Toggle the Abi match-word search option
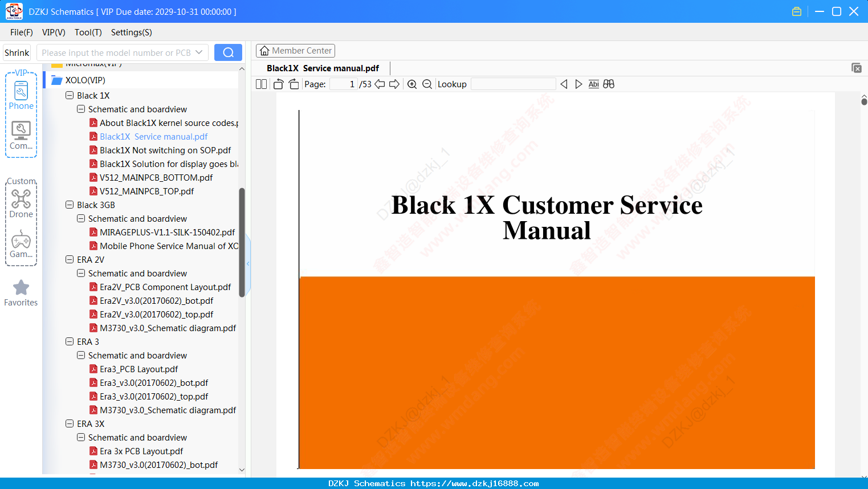The image size is (868, 489). click(x=593, y=84)
